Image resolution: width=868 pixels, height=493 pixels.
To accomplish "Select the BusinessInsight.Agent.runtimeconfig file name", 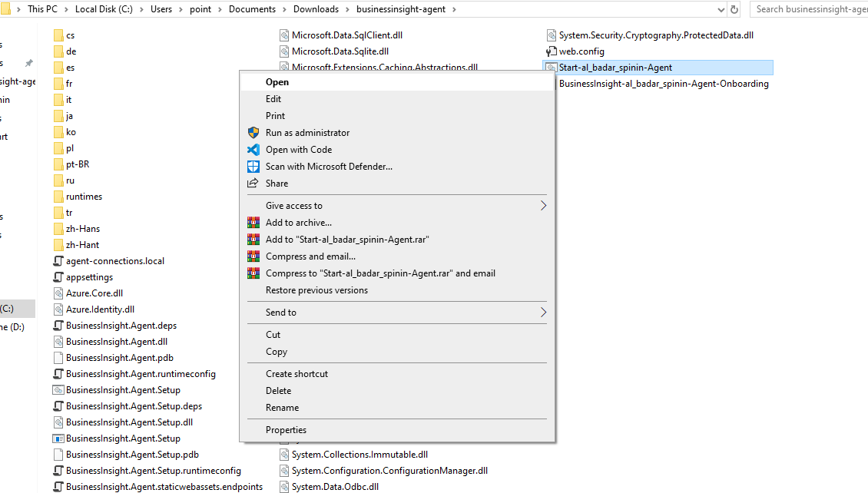I will 141,374.
